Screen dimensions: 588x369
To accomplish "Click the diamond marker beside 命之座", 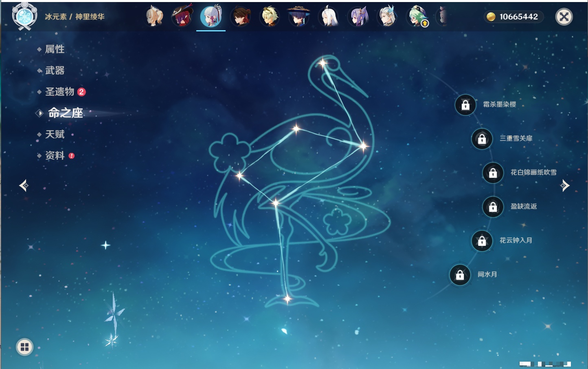I will [39, 113].
